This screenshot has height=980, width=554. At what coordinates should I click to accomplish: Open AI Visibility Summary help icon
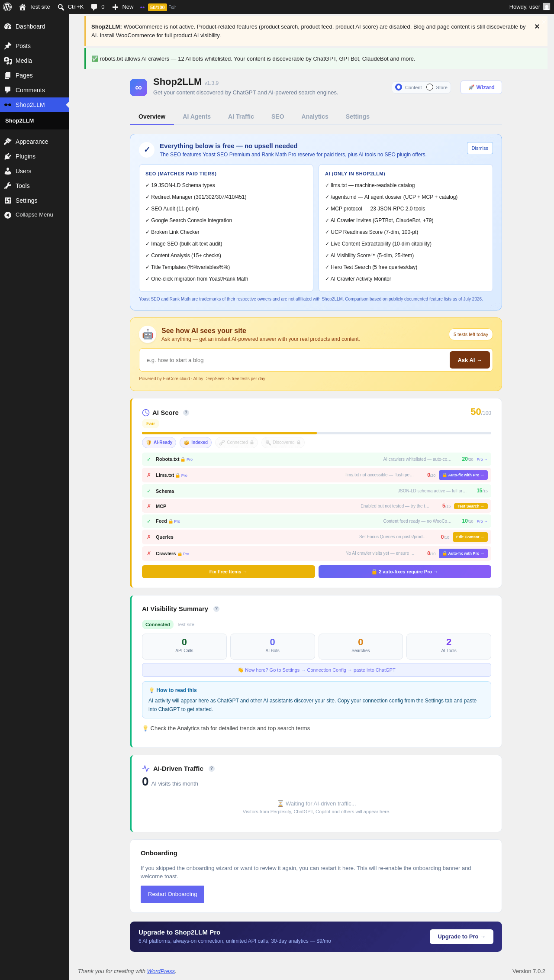pyautogui.click(x=216, y=609)
